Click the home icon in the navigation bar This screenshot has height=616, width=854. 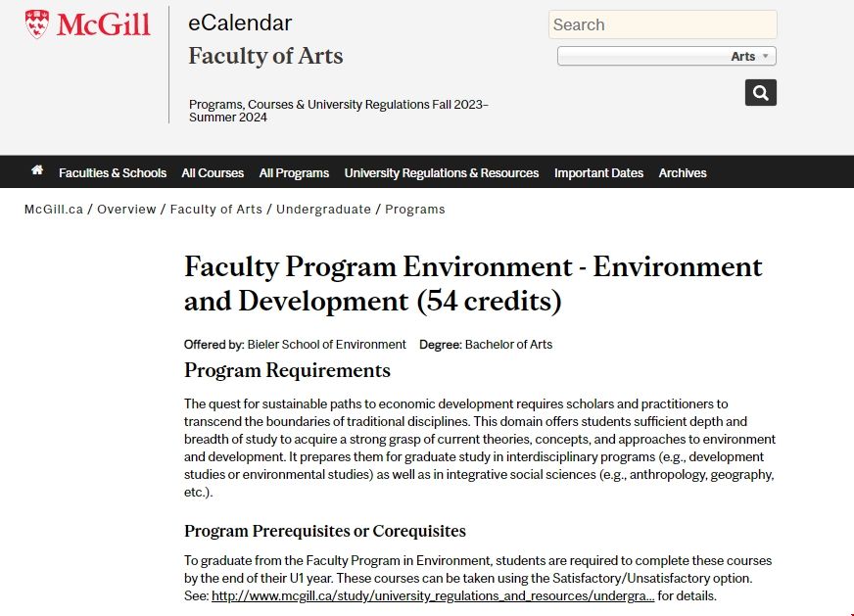37,171
